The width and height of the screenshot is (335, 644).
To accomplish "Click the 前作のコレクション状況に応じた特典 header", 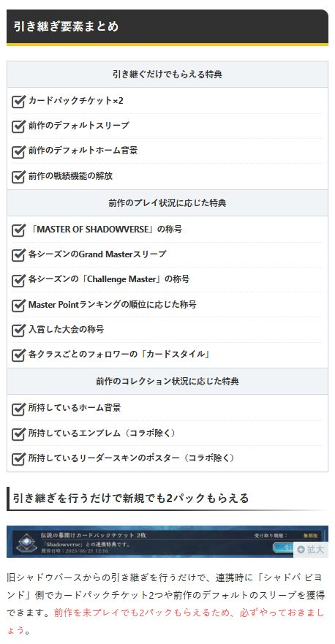I will [x=167, y=381].
